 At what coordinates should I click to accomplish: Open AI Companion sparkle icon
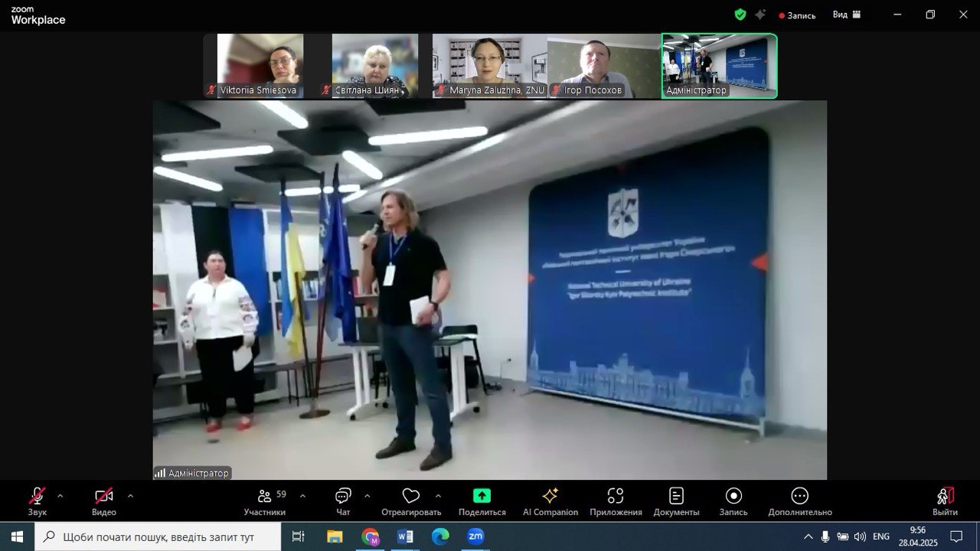[x=550, y=497]
